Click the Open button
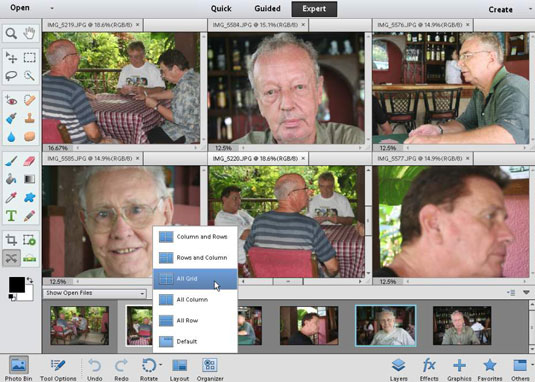Viewport: 535px width, 382px height. 20,8
